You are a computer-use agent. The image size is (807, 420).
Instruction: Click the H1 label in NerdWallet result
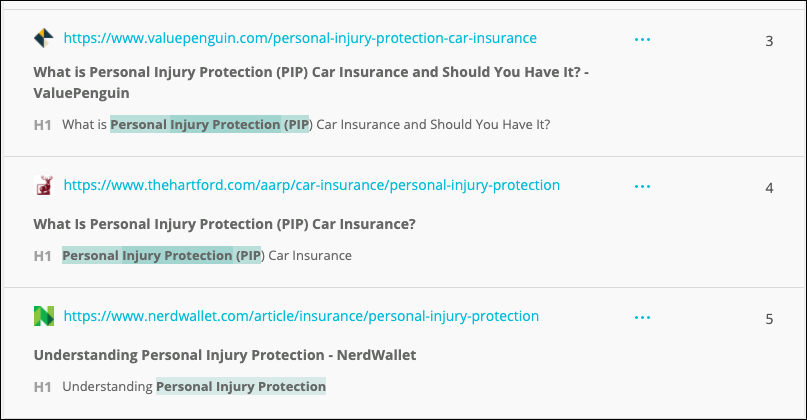coord(42,387)
